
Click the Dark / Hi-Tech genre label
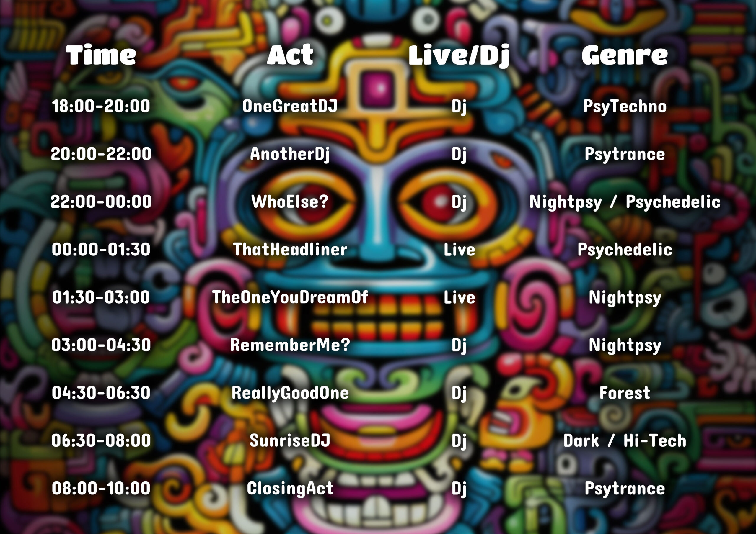point(625,440)
